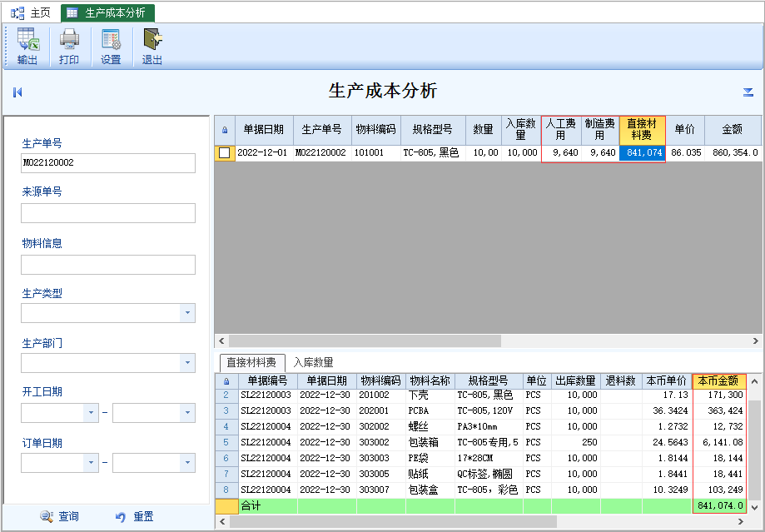Sort by 单据日期 column header in upper grid
Screen dimensions: 765x532
[264, 130]
